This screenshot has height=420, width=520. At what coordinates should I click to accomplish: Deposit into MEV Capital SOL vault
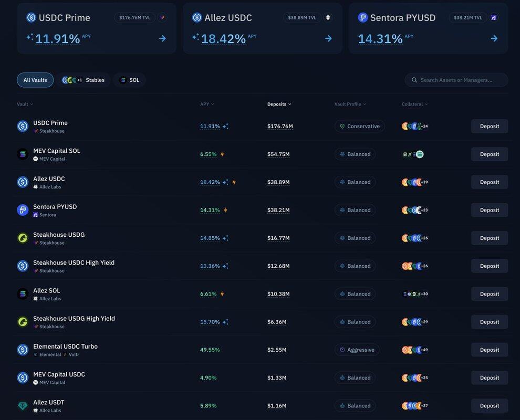point(490,154)
